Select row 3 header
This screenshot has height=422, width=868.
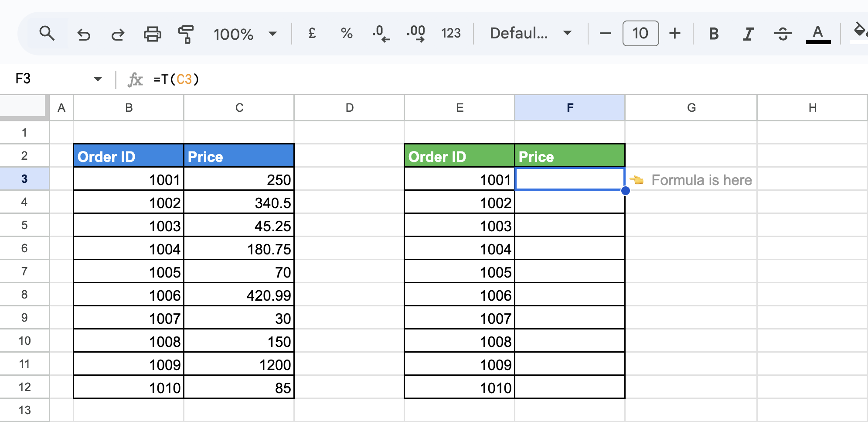(x=24, y=179)
